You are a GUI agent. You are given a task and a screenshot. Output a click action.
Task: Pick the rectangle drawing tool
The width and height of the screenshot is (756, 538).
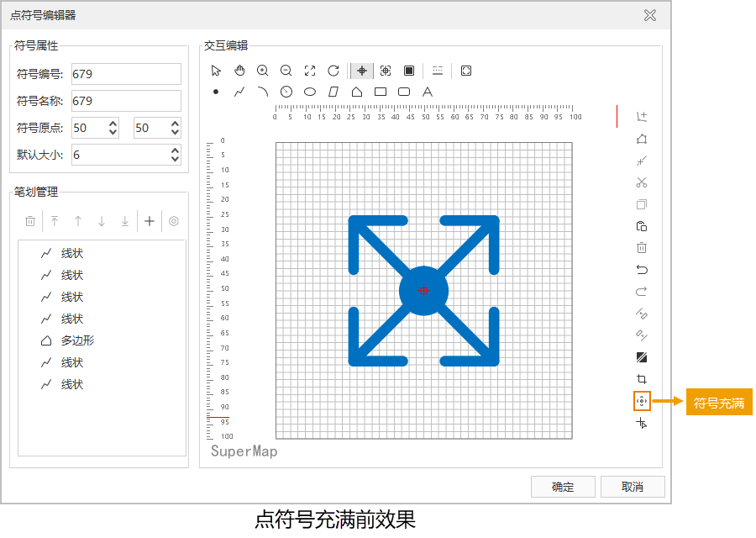tap(381, 92)
